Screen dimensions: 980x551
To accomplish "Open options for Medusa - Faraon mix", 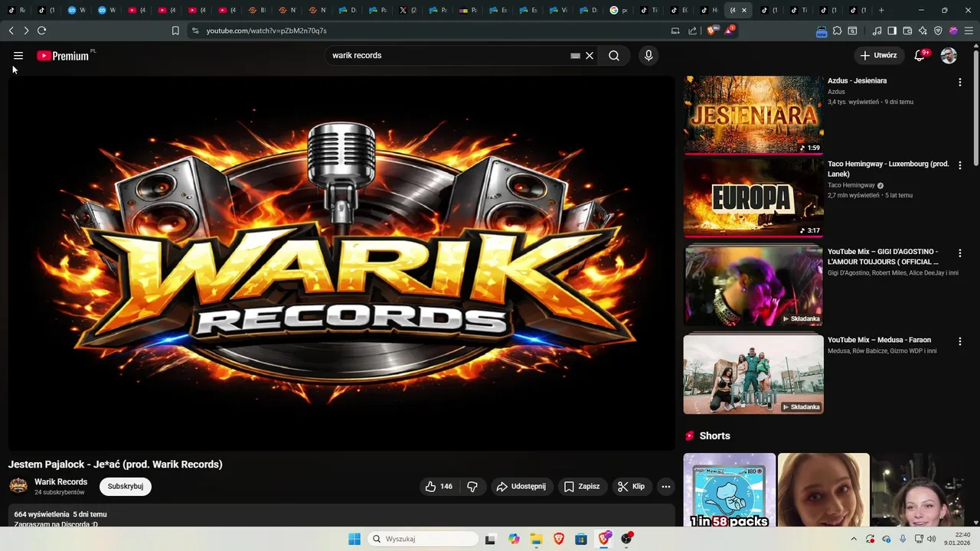I will click(x=960, y=341).
